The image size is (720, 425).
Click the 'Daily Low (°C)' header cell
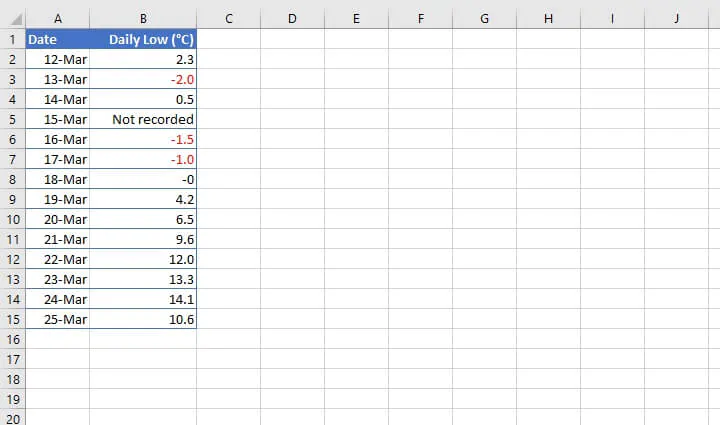(x=143, y=39)
